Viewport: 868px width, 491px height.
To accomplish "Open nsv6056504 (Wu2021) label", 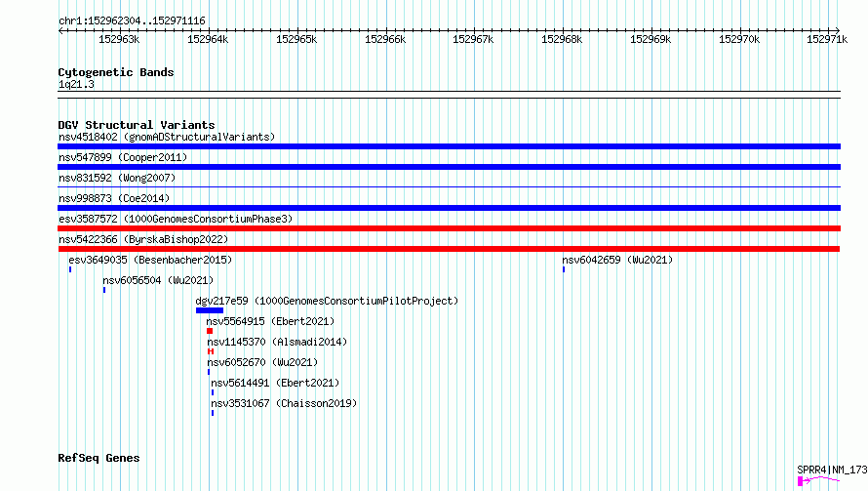I will pyautogui.click(x=158, y=280).
